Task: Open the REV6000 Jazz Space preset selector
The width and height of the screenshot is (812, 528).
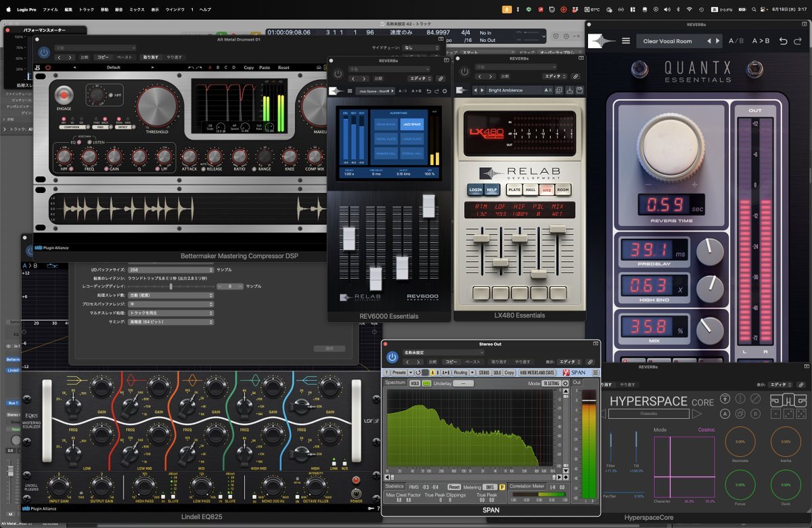Action: pyautogui.click(x=374, y=91)
